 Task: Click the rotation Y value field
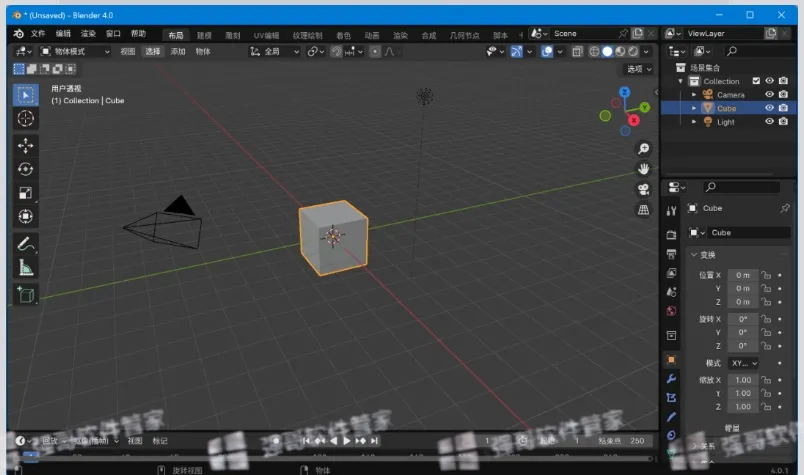point(743,332)
